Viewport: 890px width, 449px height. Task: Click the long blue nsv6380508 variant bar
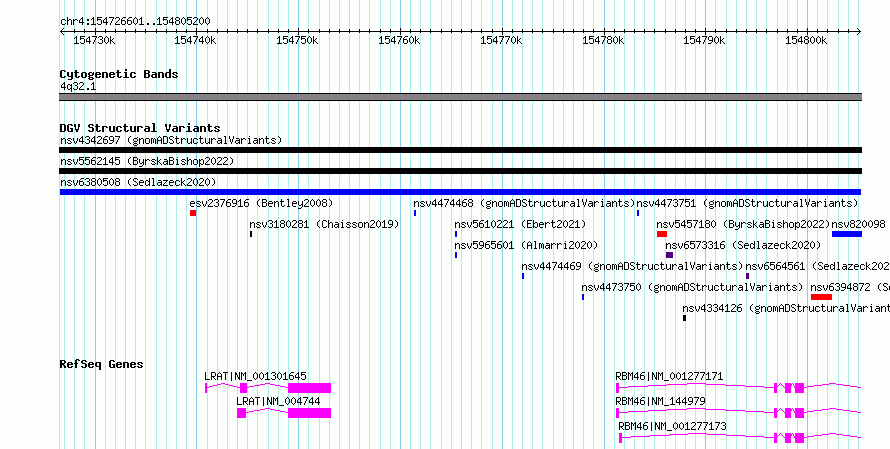(461, 192)
